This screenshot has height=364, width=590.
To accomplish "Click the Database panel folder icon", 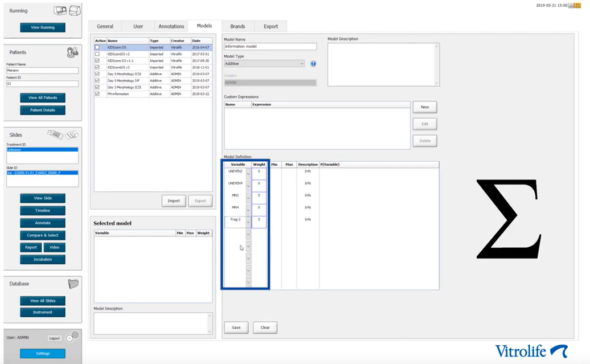I will tap(72, 284).
